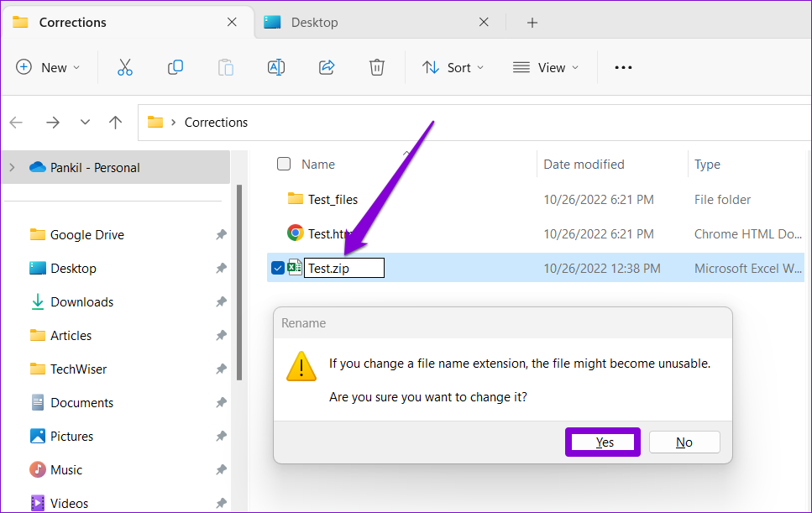The height and width of the screenshot is (513, 812).
Task: Click the Excel icon of Test.zip
Action: coord(295,268)
